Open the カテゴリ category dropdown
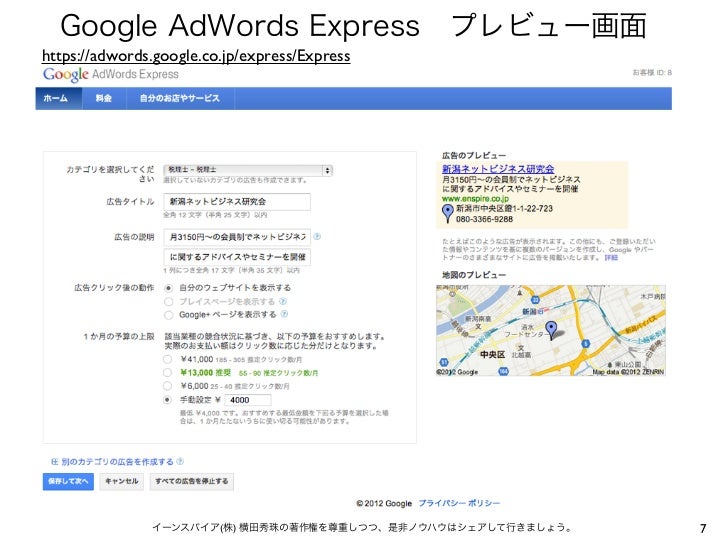 click(x=248, y=170)
